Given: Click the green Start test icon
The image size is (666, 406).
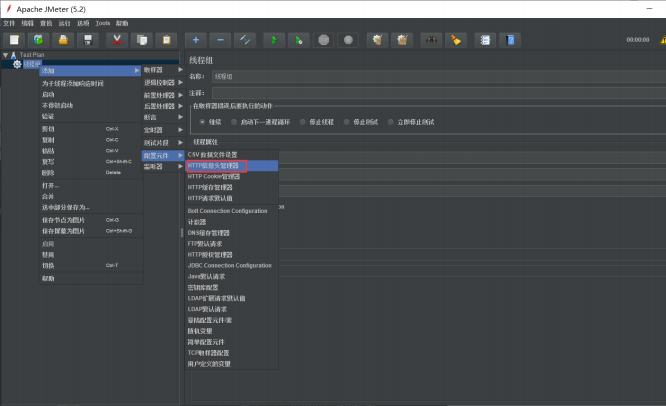Looking at the screenshot, I should [x=274, y=40].
